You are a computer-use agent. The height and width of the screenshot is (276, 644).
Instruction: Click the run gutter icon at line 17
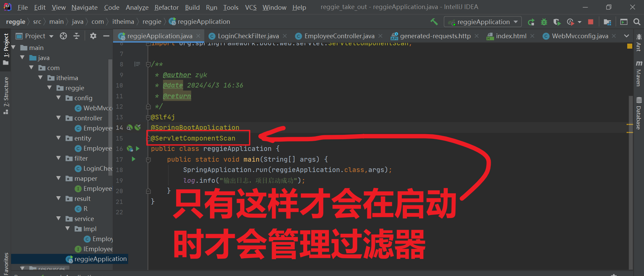point(133,159)
